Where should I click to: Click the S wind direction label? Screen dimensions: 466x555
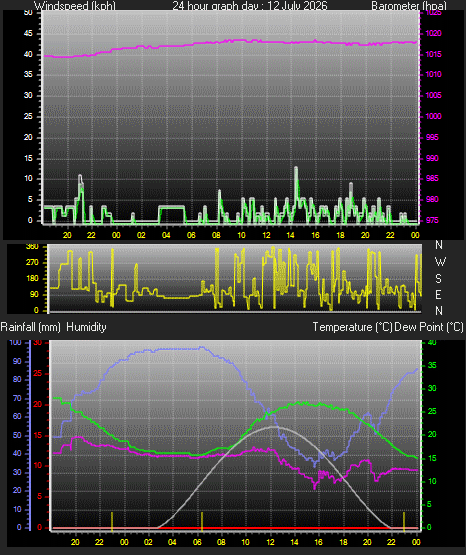439,279
